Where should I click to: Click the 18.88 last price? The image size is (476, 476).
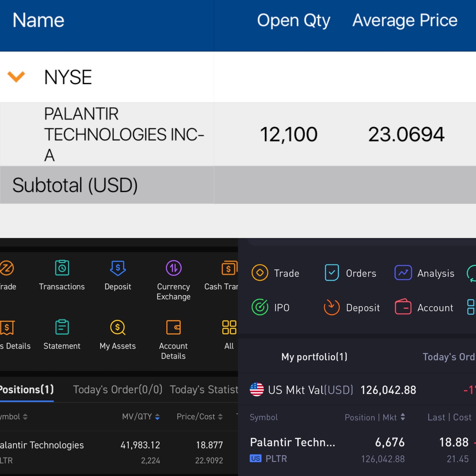click(x=454, y=442)
